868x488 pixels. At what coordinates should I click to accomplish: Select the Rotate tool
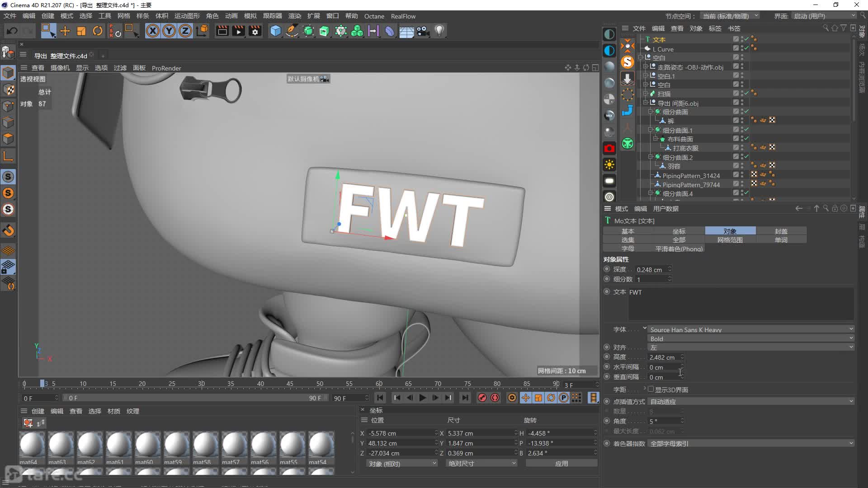[97, 31]
